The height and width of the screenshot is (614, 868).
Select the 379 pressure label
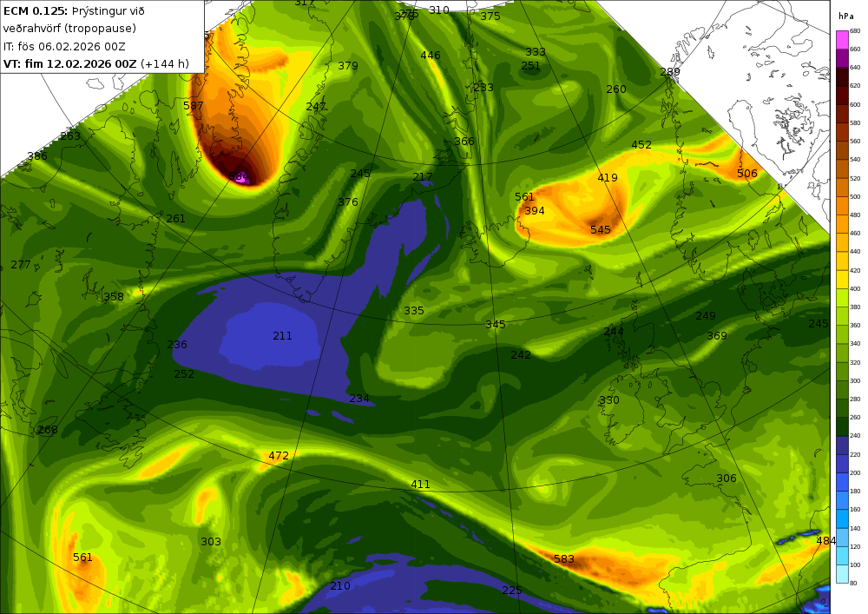coord(348,66)
